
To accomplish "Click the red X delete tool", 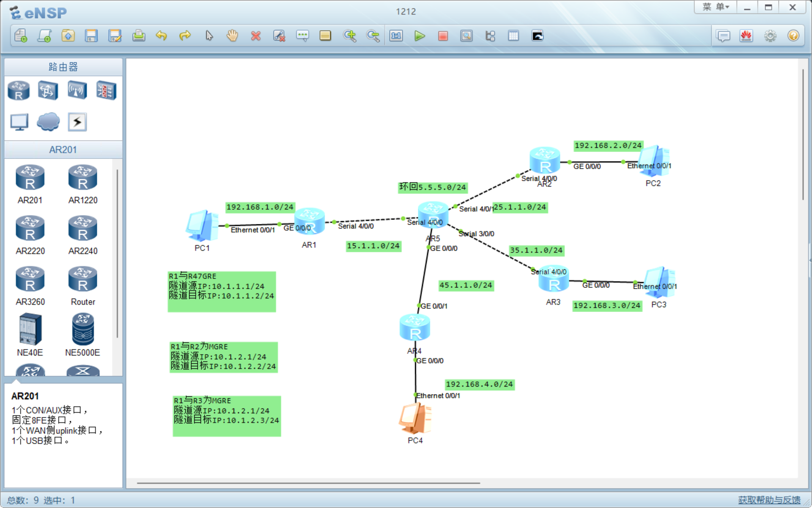I will pos(255,36).
